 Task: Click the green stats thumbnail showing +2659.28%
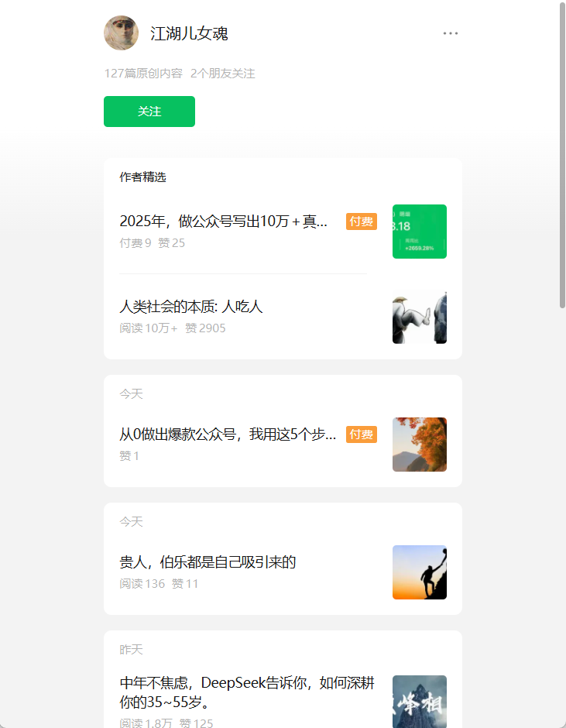(420, 232)
